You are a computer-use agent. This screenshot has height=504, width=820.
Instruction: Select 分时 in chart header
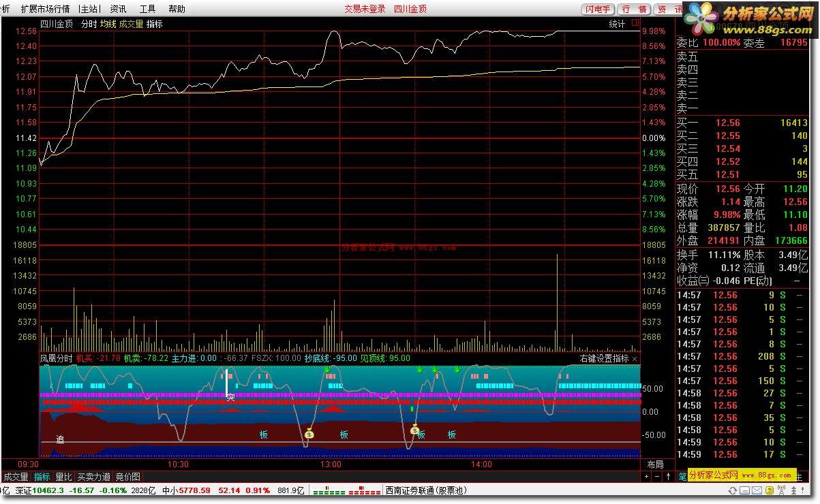tap(89, 24)
